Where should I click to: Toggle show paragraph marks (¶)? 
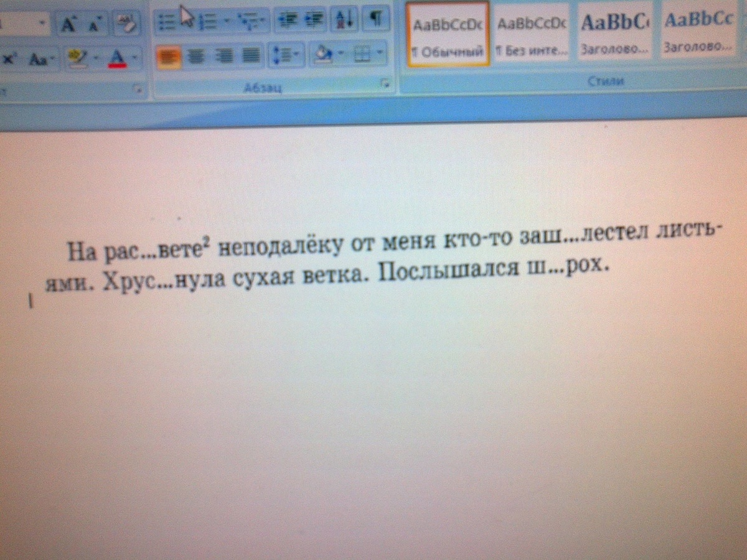pos(375,18)
